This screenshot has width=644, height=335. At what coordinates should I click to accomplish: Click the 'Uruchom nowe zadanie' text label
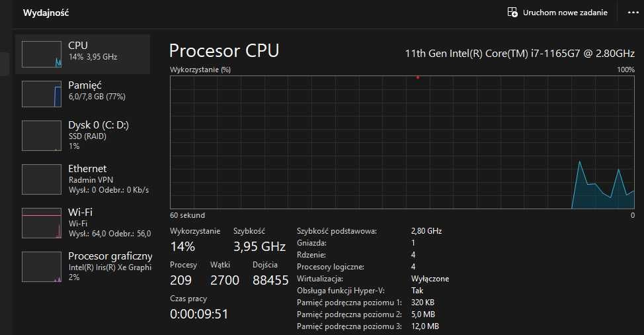(x=565, y=13)
